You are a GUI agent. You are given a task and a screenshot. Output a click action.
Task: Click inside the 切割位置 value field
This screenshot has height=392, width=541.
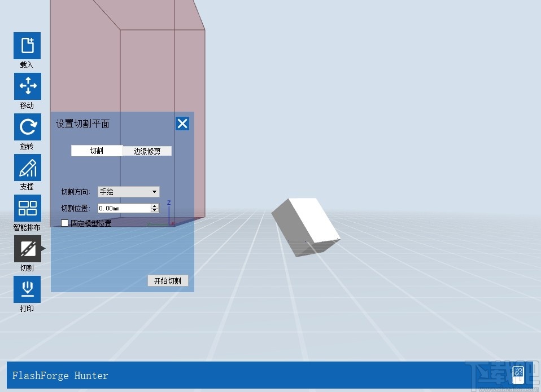(121, 208)
